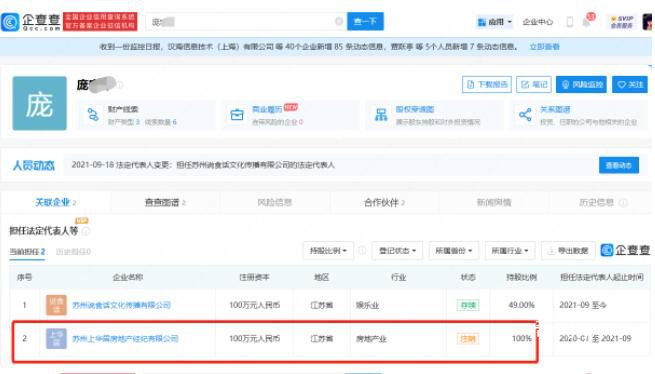Image resolution: width=655 pixels, height=374 pixels.
Task: Run the search with the 查一下 button
Action: [x=365, y=21]
